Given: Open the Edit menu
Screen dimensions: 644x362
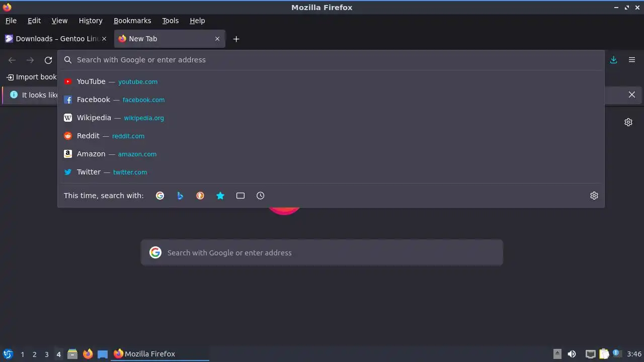Looking at the screenshot, I should click(34, 21).
